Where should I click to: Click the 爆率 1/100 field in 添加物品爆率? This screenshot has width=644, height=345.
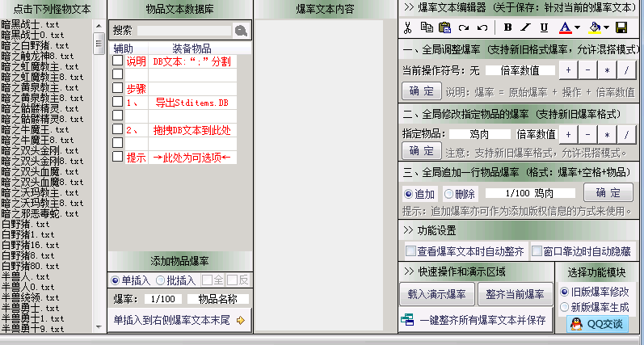[x=162, y=299]
